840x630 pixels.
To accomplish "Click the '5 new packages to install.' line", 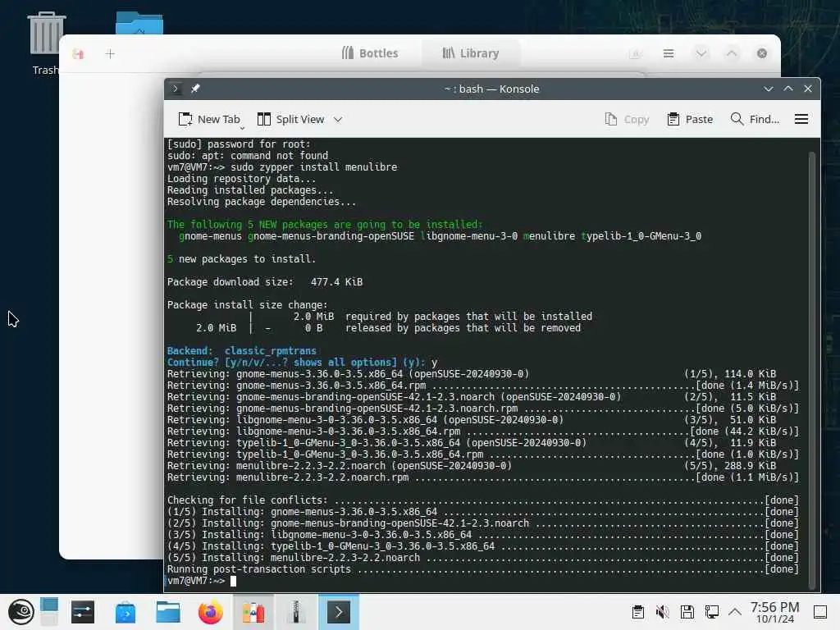I will tap(241, 258).
